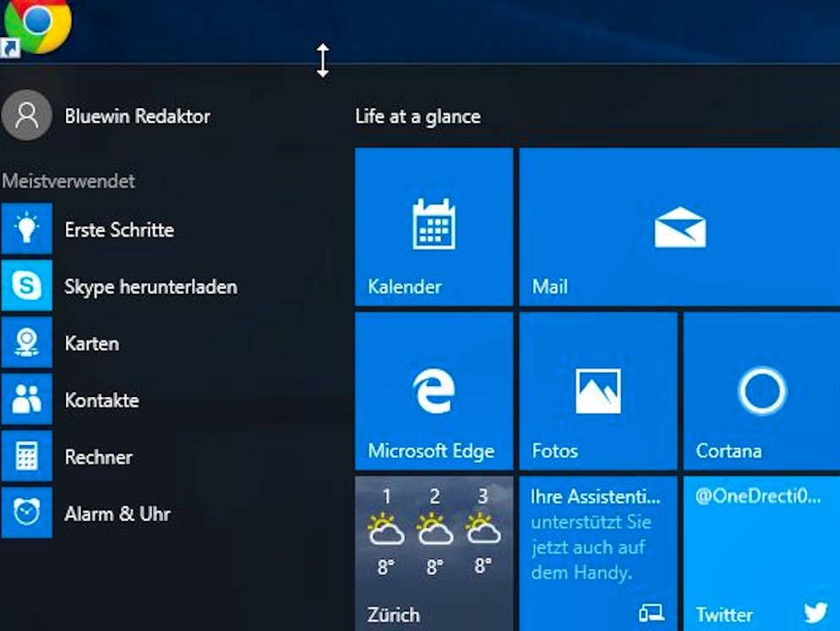The width and height of the screenshot is (840, 631).
Task: Open the Mail tile
Action: [x=679, y=226]
